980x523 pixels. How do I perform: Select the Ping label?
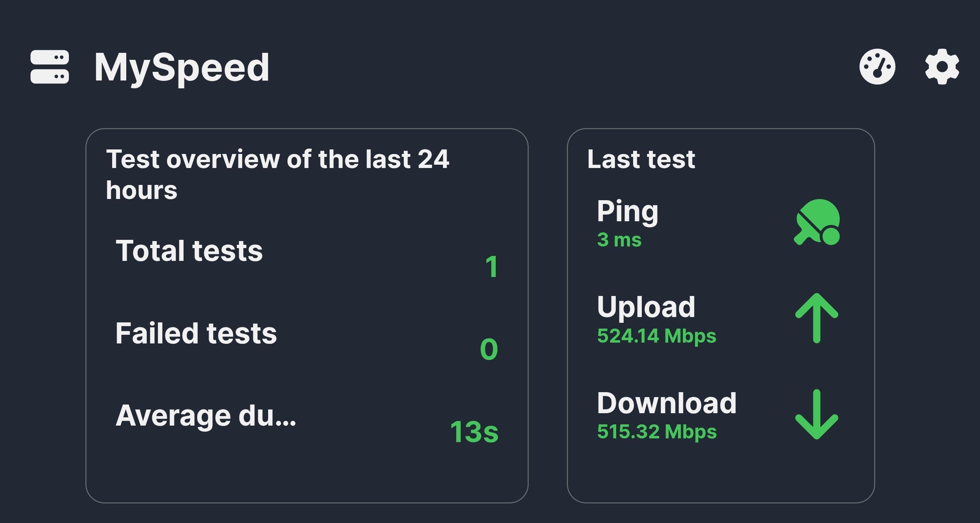[x=627, y=211]
